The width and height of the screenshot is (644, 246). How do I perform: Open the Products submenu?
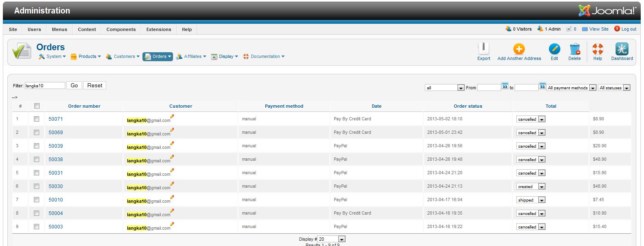pos(86,57)
